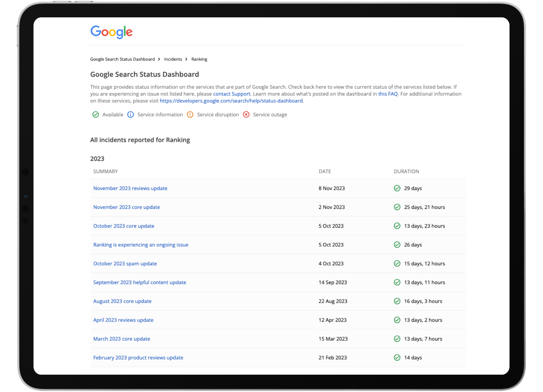The image size is (543, 392).
Task: Click the status check icon beside 29 days
Action: [x=397, y=188]
